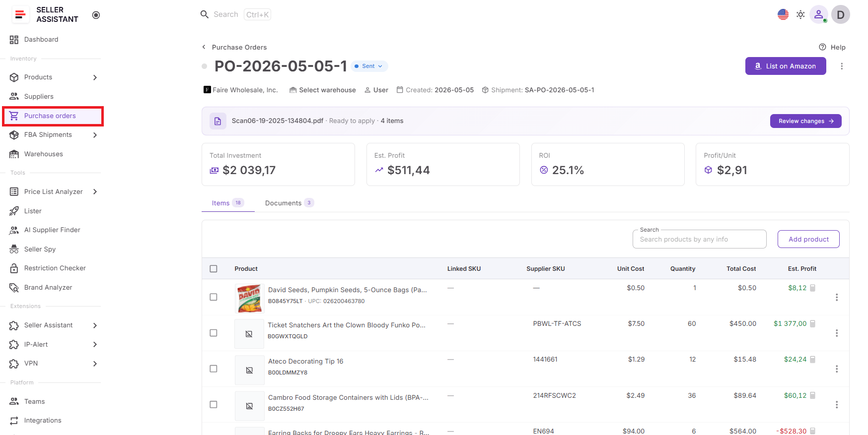Image resolution: width=868 pixels, height=435 pixels.
Task: Select the Ateco Decorating Tip checkbox
Action: pos(214,369)
